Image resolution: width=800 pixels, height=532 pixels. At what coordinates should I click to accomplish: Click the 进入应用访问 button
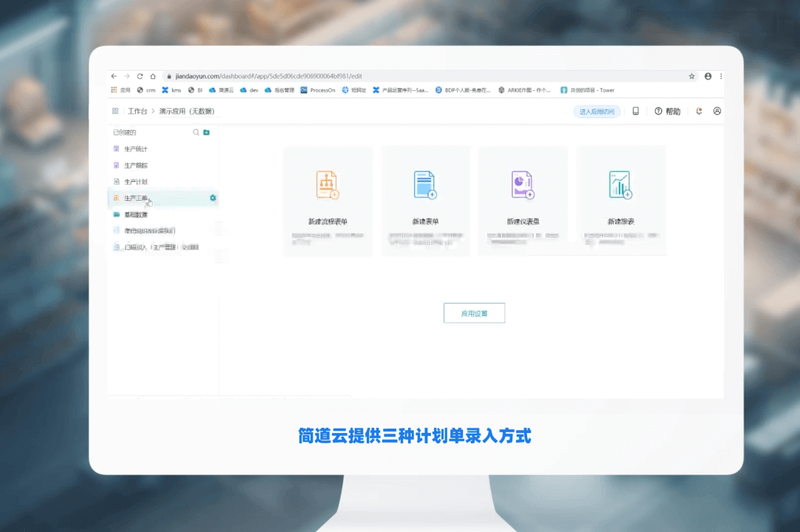click(x=597, y=111)
